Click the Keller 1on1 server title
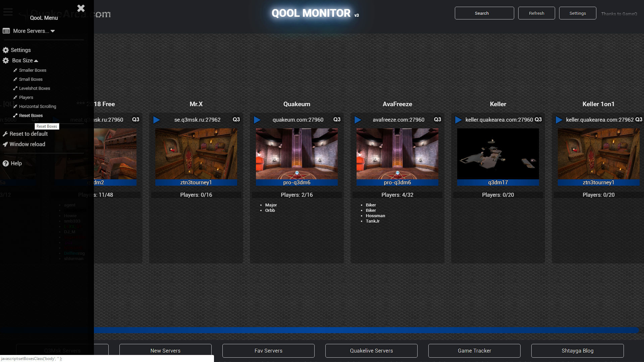The image size is (644, 362). click(x=598, y=104)
